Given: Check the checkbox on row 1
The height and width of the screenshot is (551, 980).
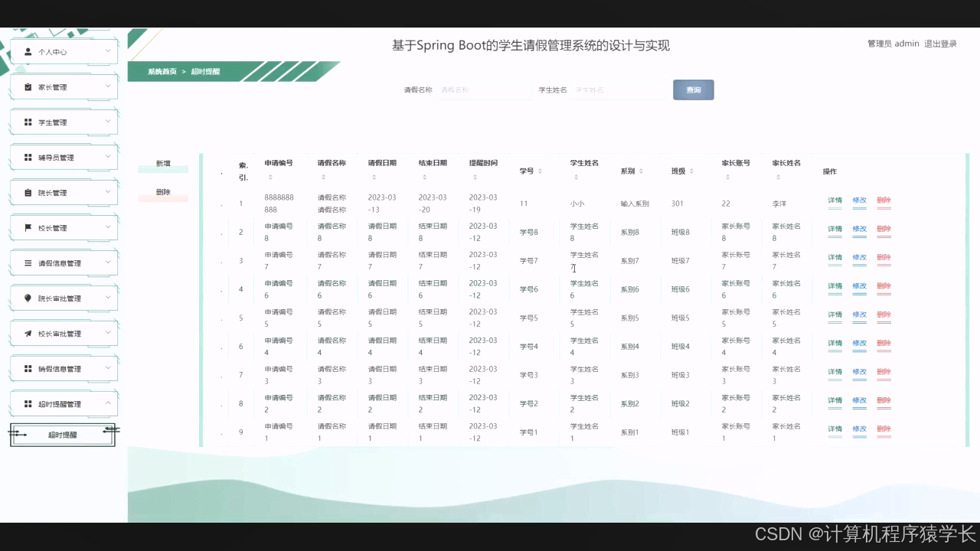Looking at the screenshot, I should [221, 203].
